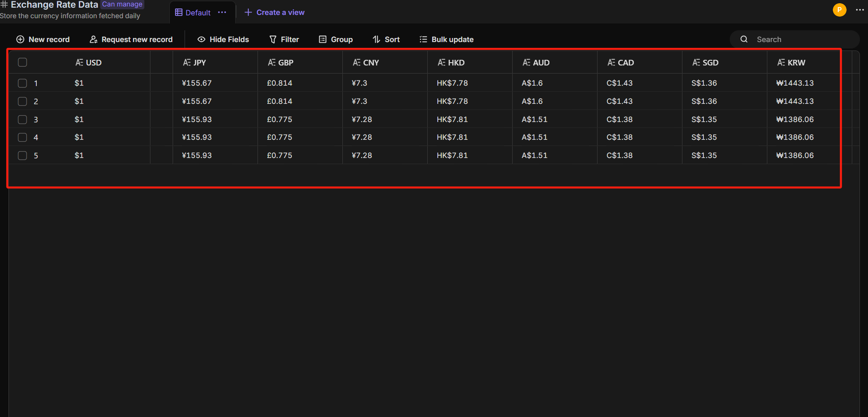
Task: Click the Exchange Rate Data title
Action: tap(55, 4)
